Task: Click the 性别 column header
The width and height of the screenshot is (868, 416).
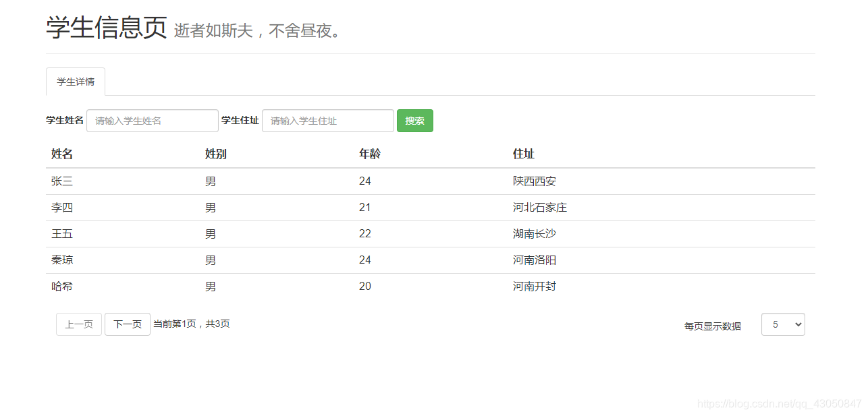Action: pos(216,154)
